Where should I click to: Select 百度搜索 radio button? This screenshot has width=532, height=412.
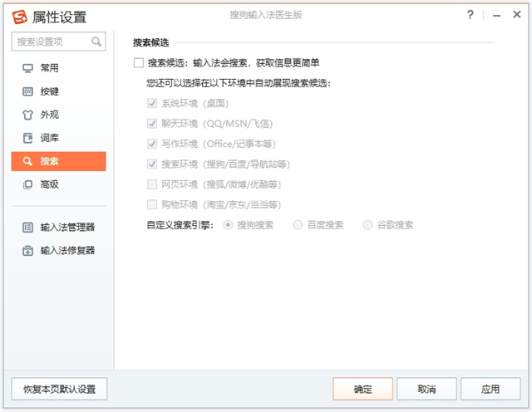[298, 225]
